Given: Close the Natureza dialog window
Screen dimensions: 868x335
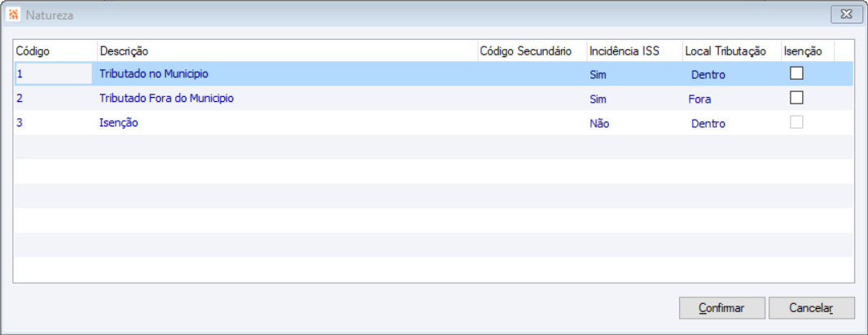Looking at the screenshot, I should click(847, 15).
